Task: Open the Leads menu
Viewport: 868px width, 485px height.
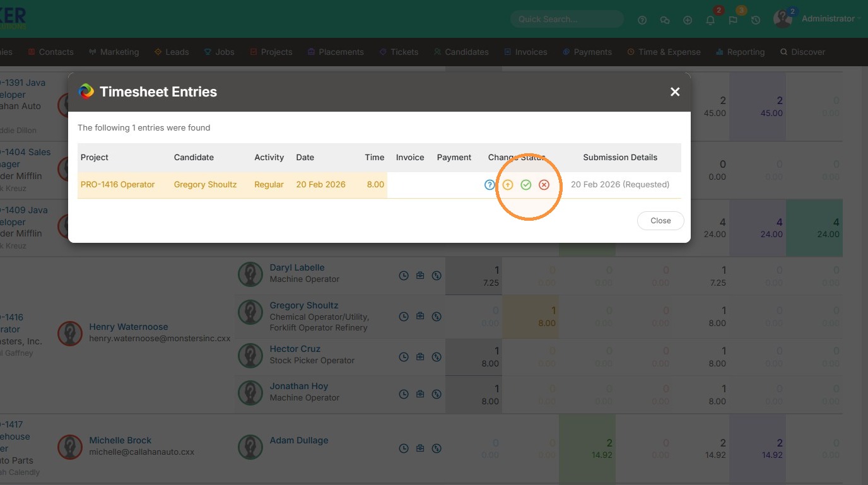Action: point(172,52)
